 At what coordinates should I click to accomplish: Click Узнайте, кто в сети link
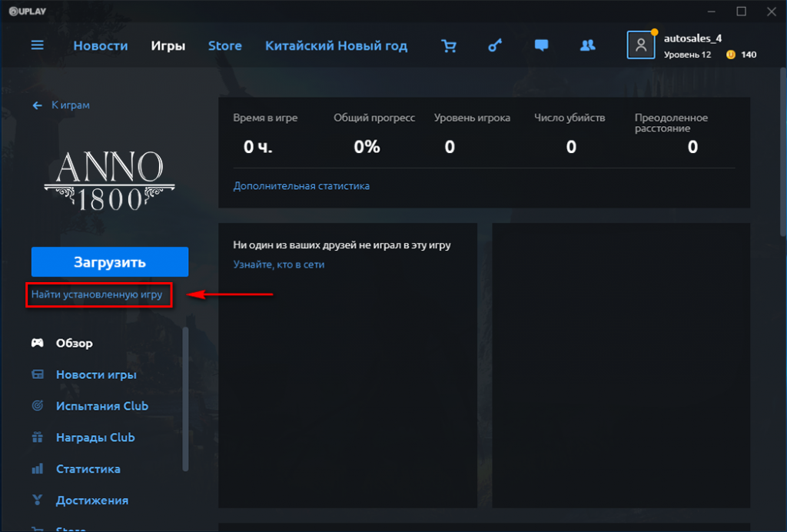278,264
